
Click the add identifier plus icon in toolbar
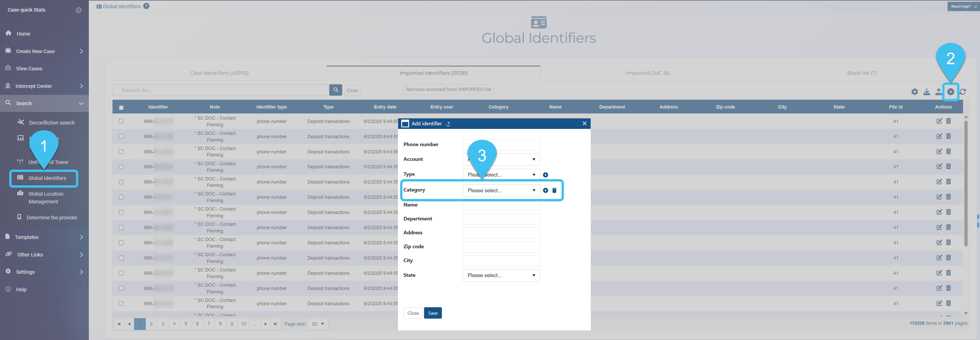[950, 92]
